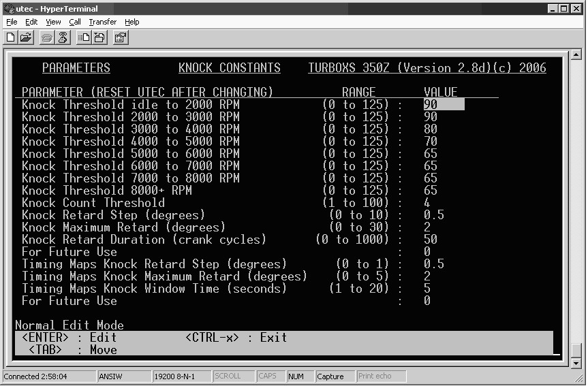Open the Help menu
This screenshot has height=386, width=588.
pyautogui.click(x=132, y=22)
